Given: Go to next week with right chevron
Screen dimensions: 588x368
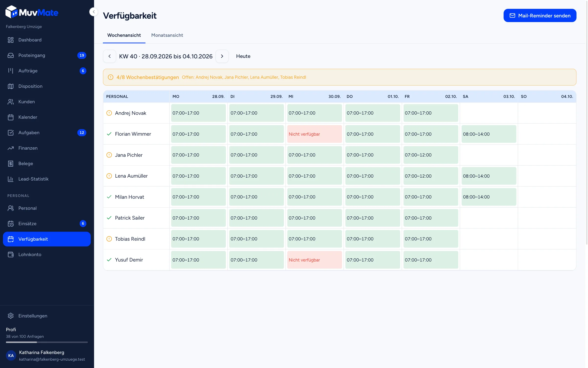Looking at the screenshot, I should point(222,56).
